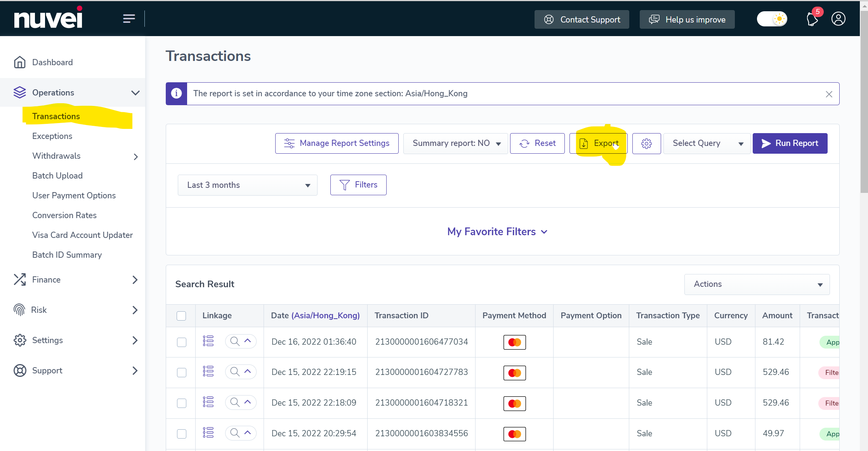Click the Export button
The image size is (868, 451).
tap(599, 143)
